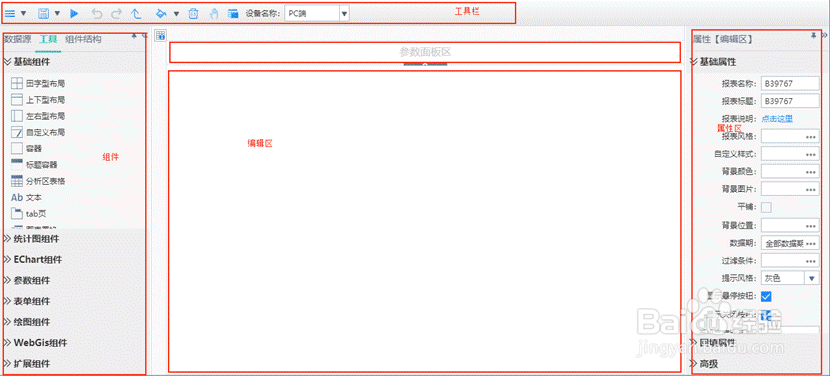Click the 参数面板区 parameter panel area
Image resolution: width=830 pixels, height=376 pixels.
[425, 52]
